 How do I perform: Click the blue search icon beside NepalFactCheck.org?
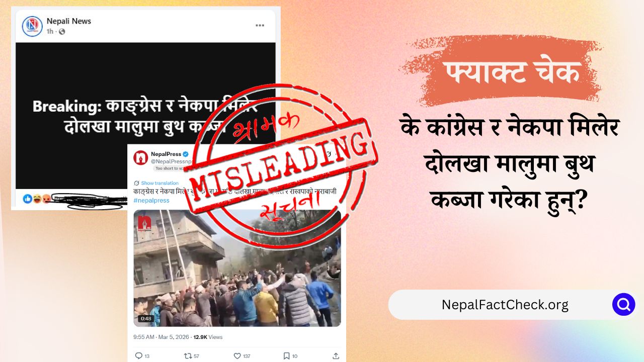(x=623, y=304)
